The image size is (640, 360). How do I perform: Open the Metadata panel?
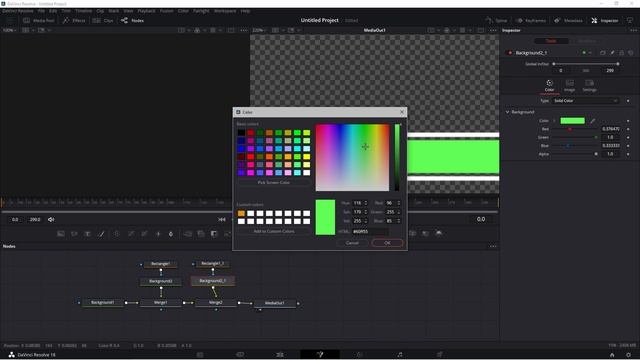pos(568,20)
